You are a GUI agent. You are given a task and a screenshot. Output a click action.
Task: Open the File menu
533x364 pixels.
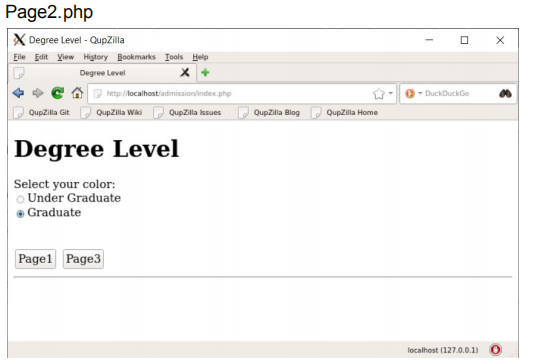(x=19, y=57)
